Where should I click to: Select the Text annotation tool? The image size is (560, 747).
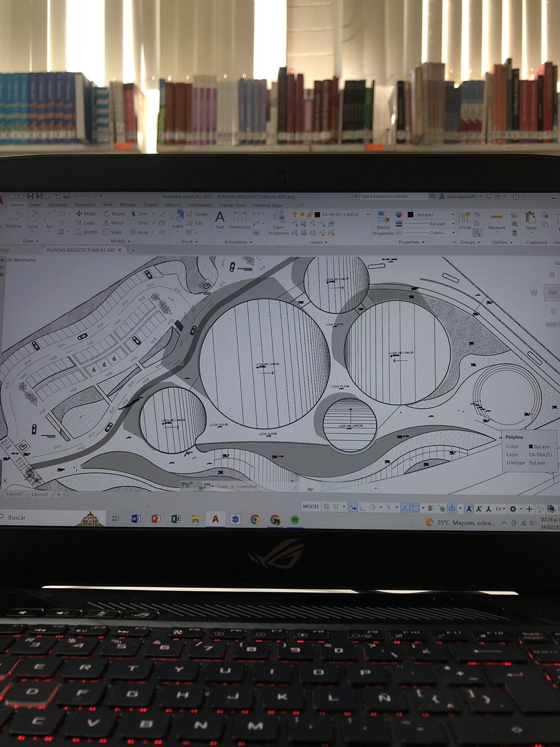tap(220, 219)
